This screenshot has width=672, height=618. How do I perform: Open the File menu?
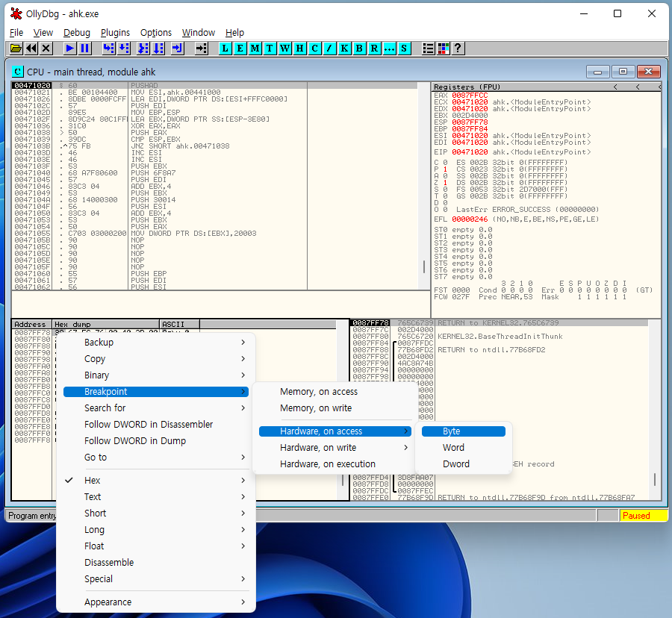16,33
